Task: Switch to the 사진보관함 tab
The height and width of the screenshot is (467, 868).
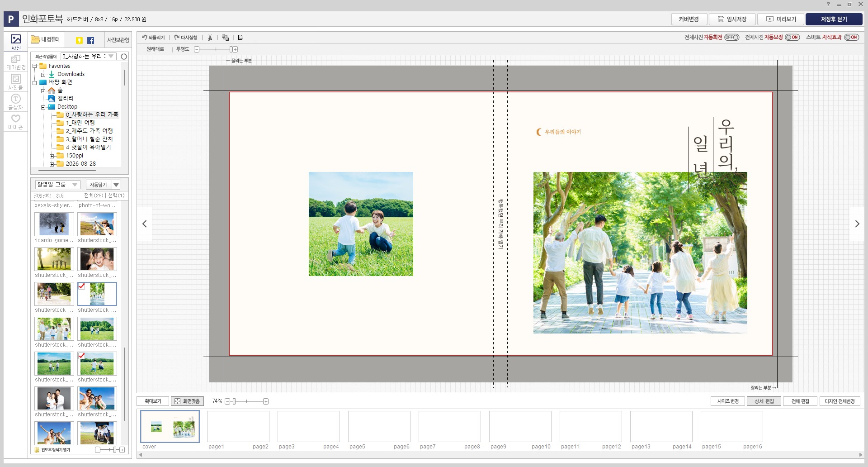Action: (118, 40)
